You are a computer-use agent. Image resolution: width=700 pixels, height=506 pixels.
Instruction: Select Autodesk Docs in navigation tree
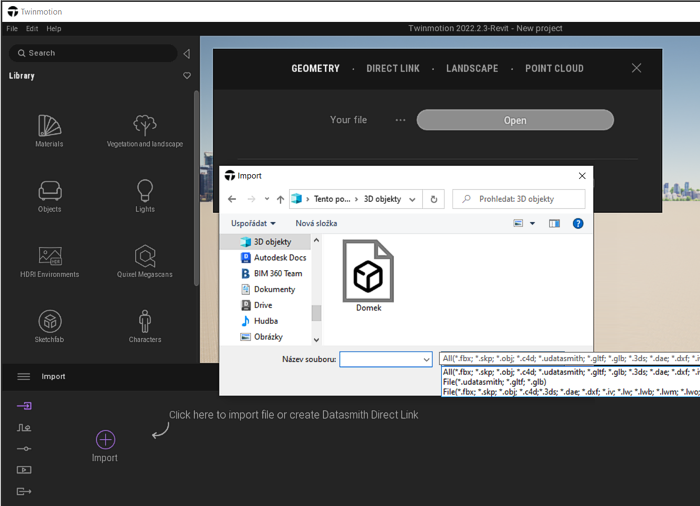(x=273, y=258)
